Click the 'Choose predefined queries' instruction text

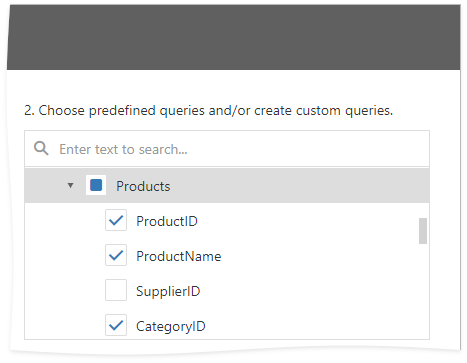click(x=208, y=110)
